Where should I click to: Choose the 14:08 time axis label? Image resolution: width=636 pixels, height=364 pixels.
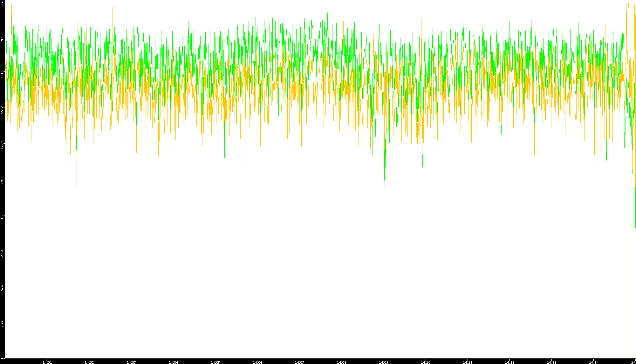(x=341, y=362)
